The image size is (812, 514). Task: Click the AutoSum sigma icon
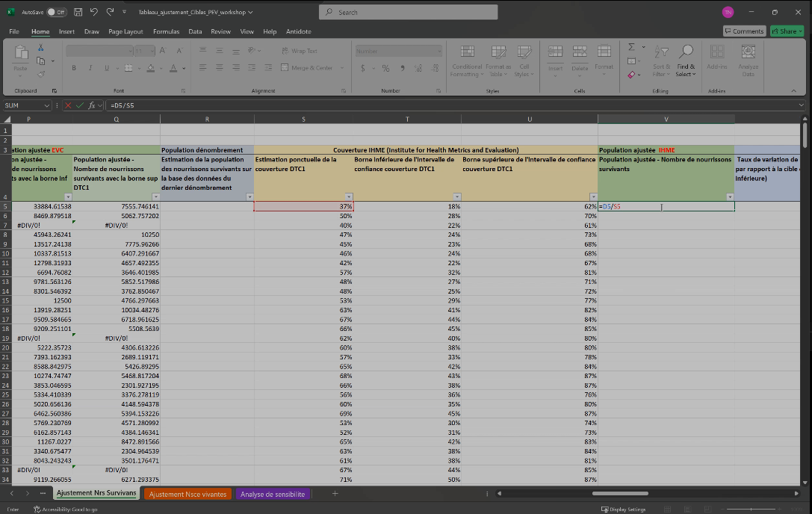pyautogui.click(x=631, y=47)
